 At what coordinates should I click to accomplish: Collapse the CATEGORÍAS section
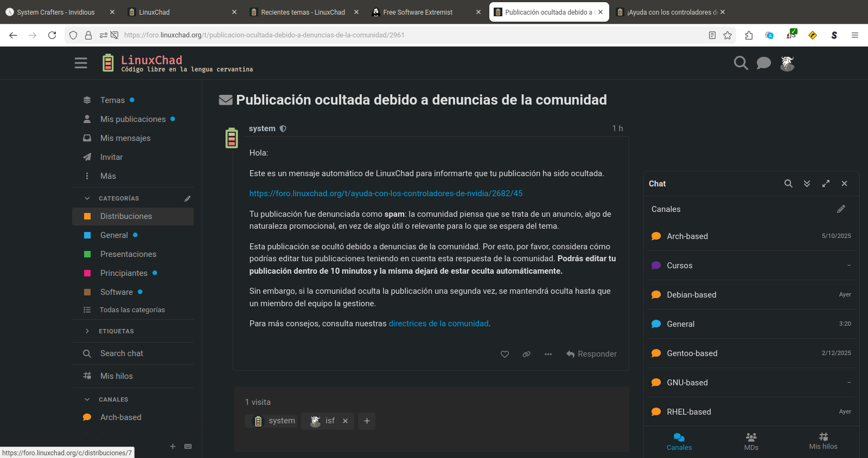(112, 198)
